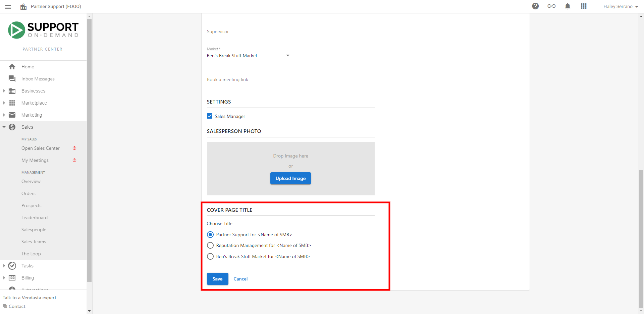Click the Upload Image button
This screenshot has width=644, height=314.
coord(290,178)
